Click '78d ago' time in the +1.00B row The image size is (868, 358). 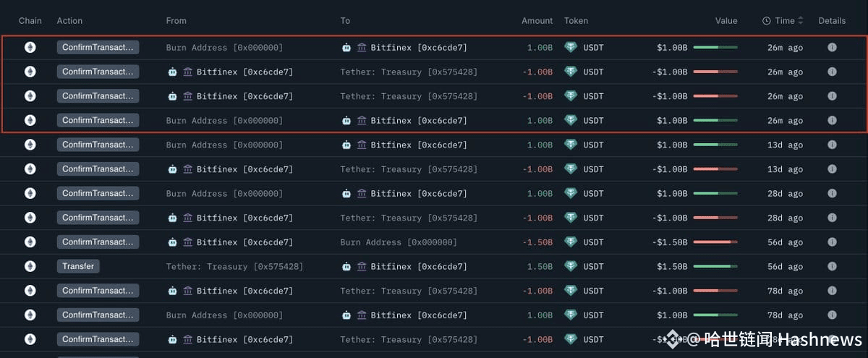point(785,315)
